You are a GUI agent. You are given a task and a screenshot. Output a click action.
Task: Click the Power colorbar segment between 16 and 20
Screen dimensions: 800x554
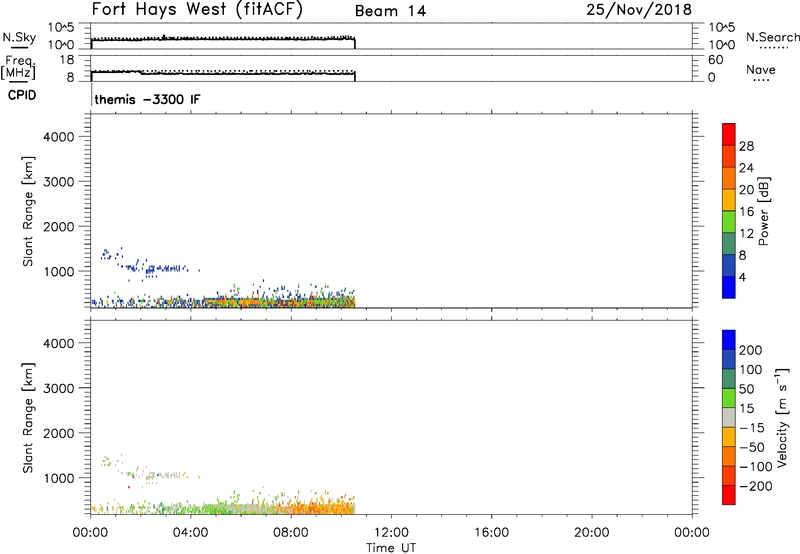tap(729, 200)
